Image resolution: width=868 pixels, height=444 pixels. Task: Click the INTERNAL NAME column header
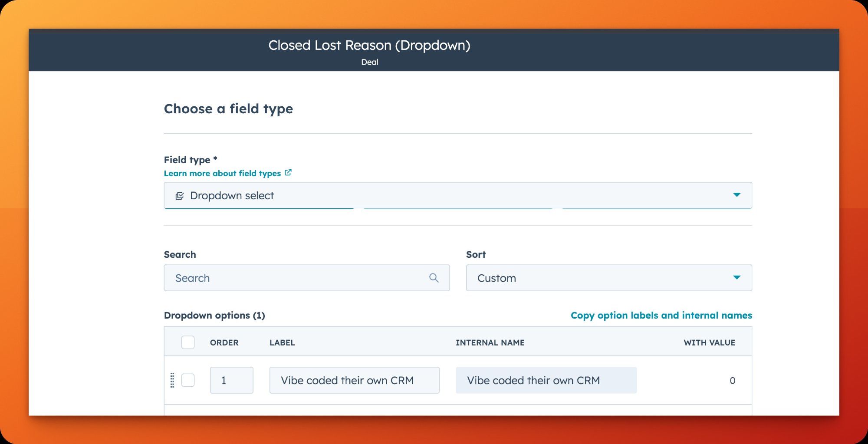pyautogui.click(x=490, y=342)
